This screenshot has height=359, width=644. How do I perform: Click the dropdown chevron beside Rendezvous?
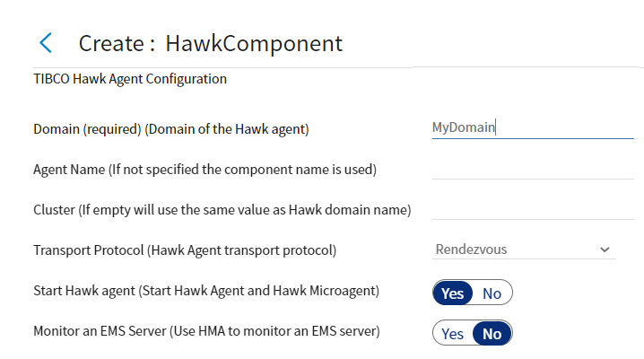(x=605, y=250)
